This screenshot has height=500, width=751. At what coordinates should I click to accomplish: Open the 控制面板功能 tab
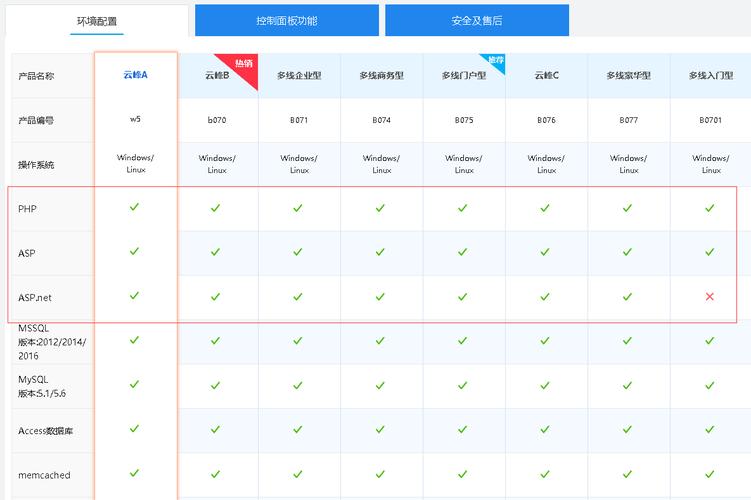click(x=287, y=21)
